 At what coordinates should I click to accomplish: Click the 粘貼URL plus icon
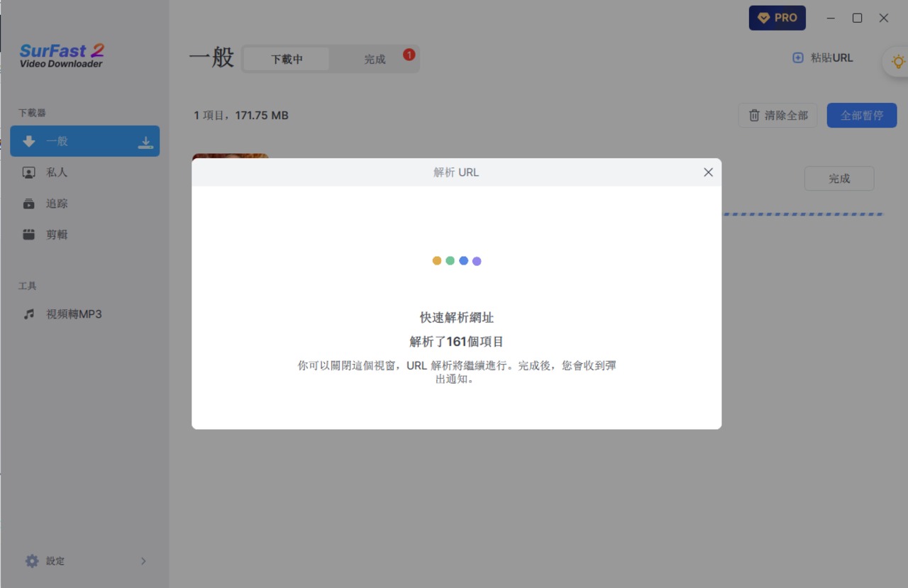(798, 58)
